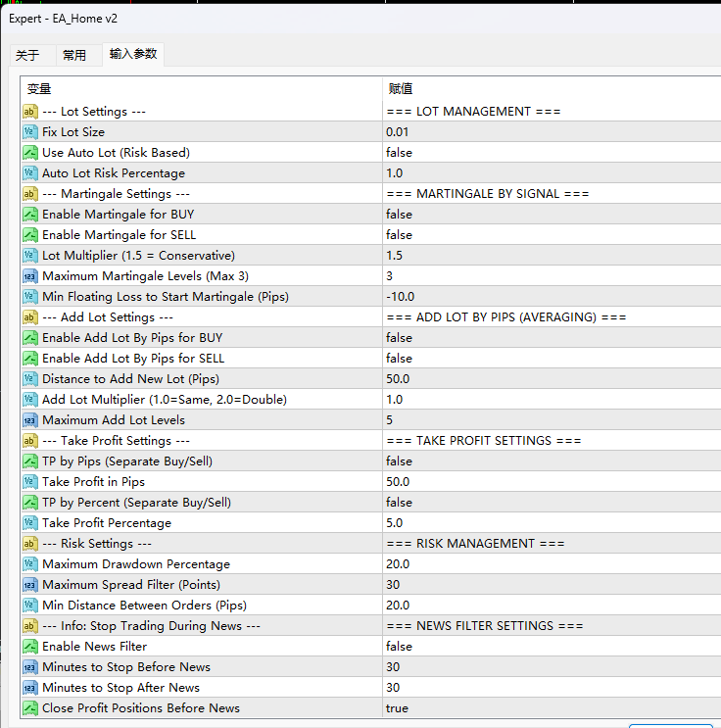Toggle the Enable Add Lot By Pips for SELL value
This screenshot has width=721, height=728.
tap(399, 359)
